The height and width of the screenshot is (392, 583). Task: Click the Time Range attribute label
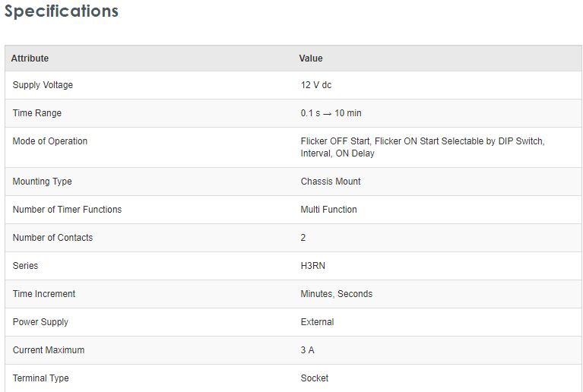37,113
